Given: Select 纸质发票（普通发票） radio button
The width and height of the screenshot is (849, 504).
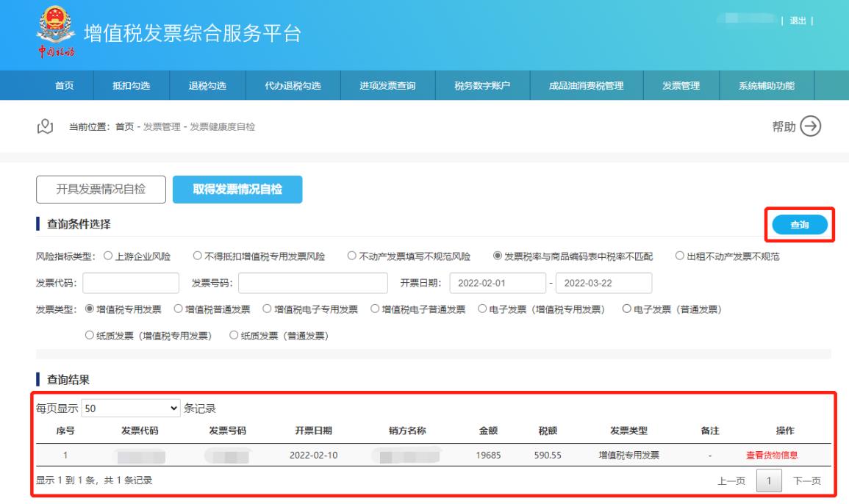Looking at the screenshot, I should coord(234,336).
